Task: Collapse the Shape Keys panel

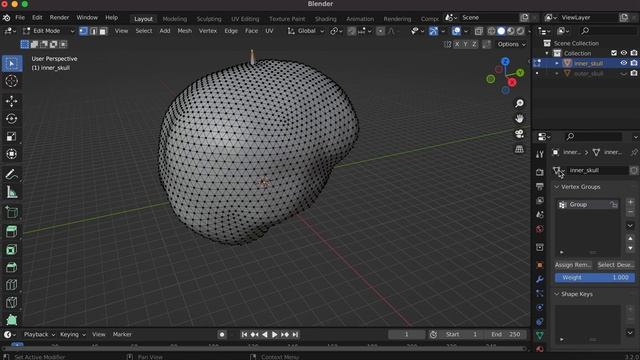Action: pos(557,294)
